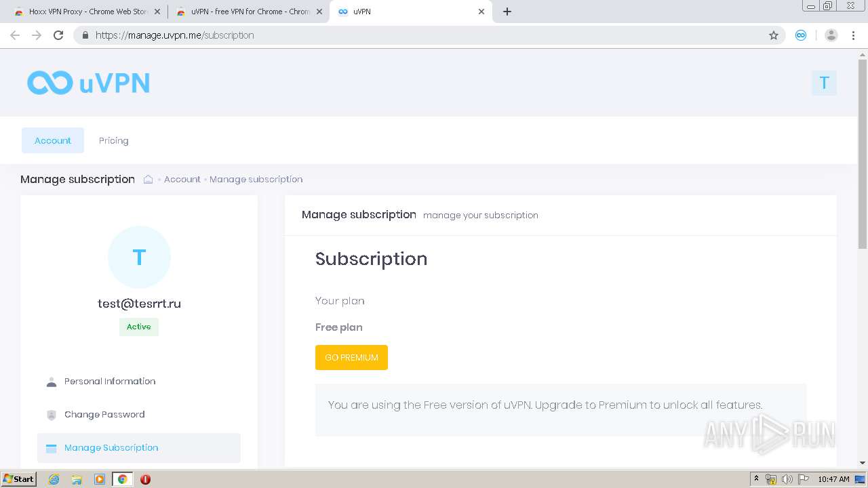The image size is (868, 488).
Task: Open the uVPN extension icon in toolbar
Action: pos(801,35)
